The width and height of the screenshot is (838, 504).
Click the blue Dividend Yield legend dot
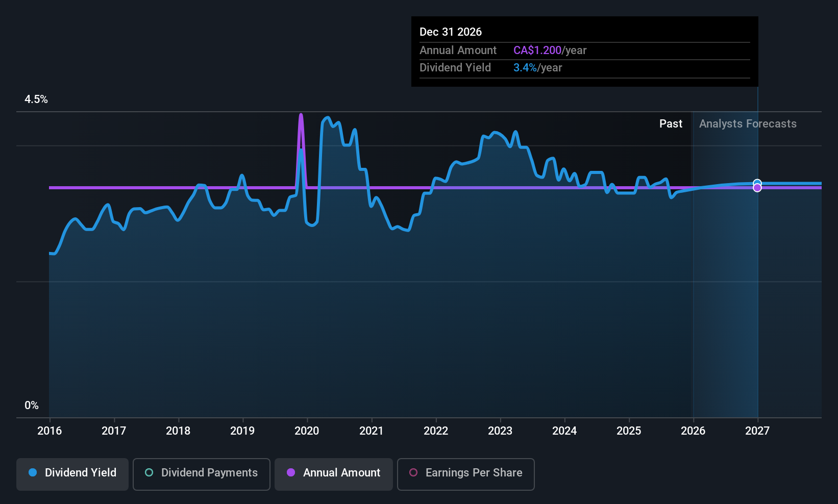33,473
